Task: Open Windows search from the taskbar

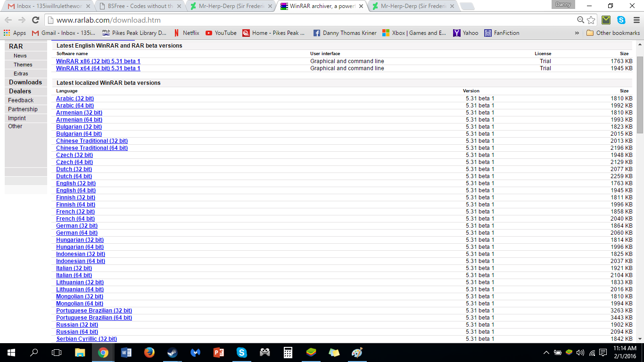Action: click(x=34, y=353)
